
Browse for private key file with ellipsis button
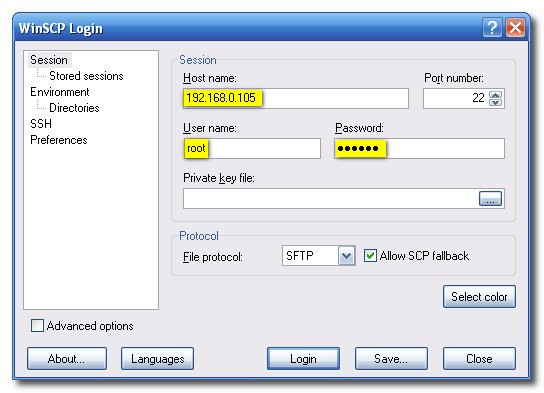pos(490,199)
